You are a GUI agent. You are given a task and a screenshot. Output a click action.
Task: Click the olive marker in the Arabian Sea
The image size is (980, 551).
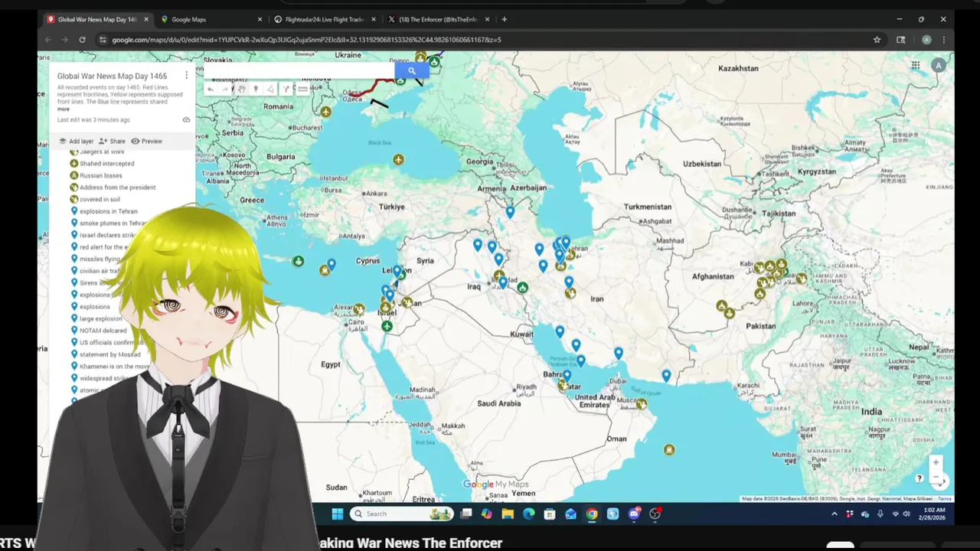point(669,450)
